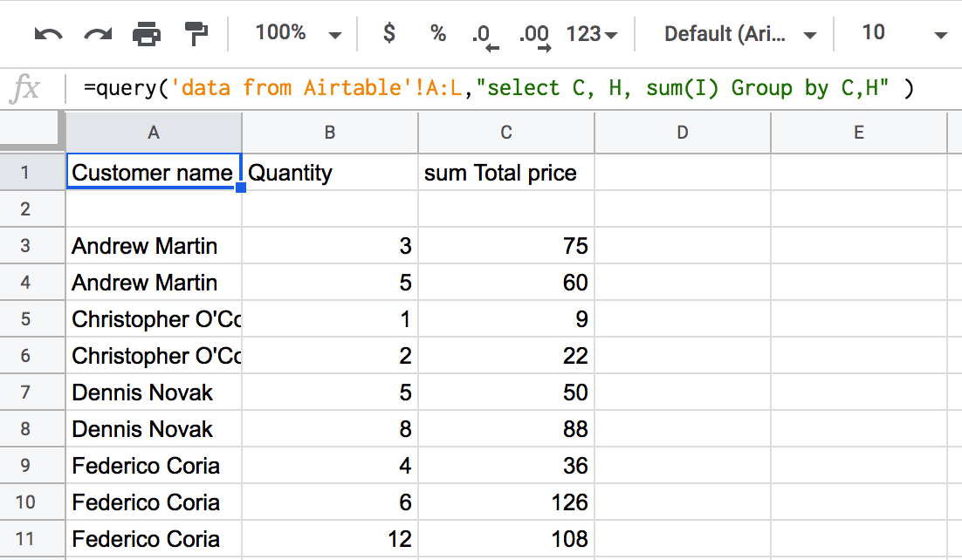This screenshot has width=962, height=560.
Task: Open the 100% zoom dropdown
Action: pyautogui.click(x=299, y=33)
